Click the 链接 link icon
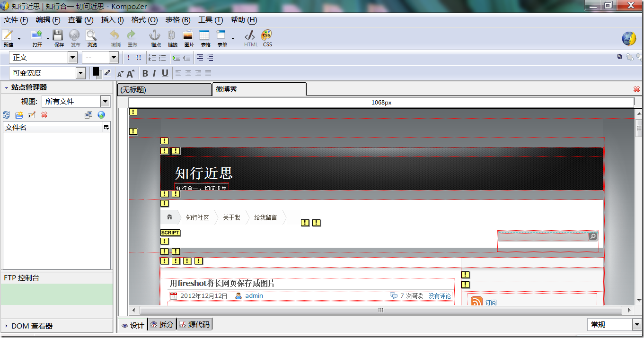Viewport: 644px width, 338px height. (x=172, y=38)
